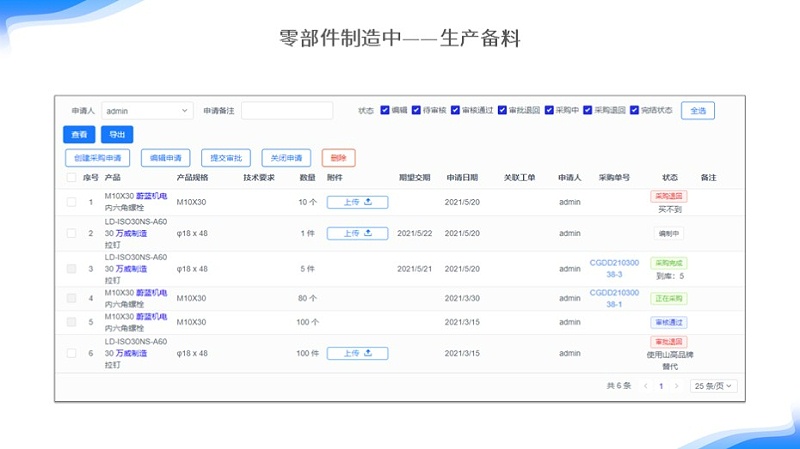
Task: Toggle the 采购中 status checkbox
Action: [549, 110]
